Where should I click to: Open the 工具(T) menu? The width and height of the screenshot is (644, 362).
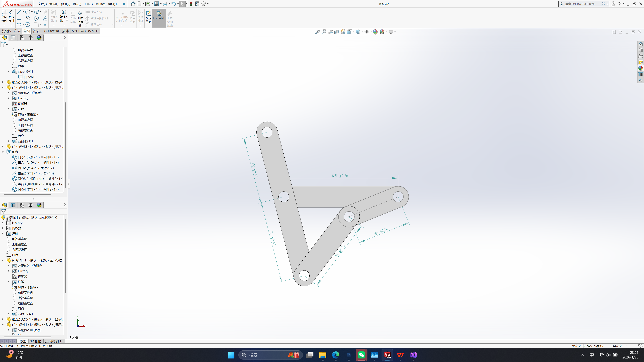click(x=88, y=4)
